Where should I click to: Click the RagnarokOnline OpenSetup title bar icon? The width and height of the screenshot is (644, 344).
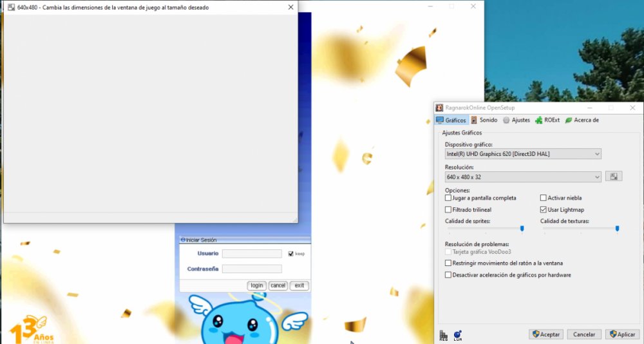[440, 108]
